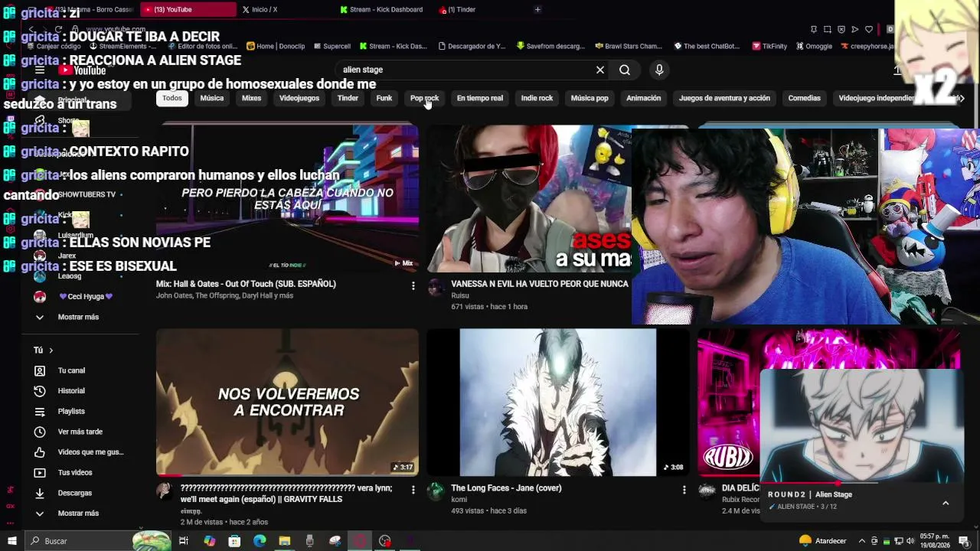Open Task View on the taskbar
The image size is (980, 551).
coord(184,541)
